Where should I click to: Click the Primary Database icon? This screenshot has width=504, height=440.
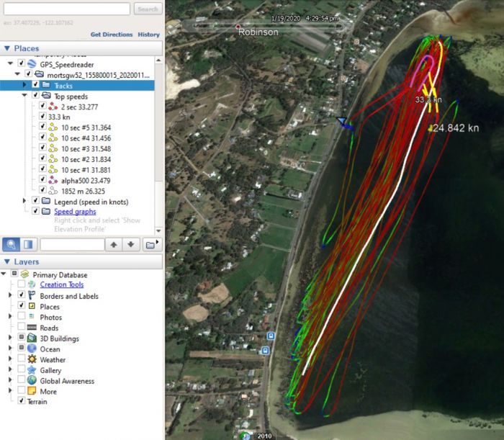point(25,274)
